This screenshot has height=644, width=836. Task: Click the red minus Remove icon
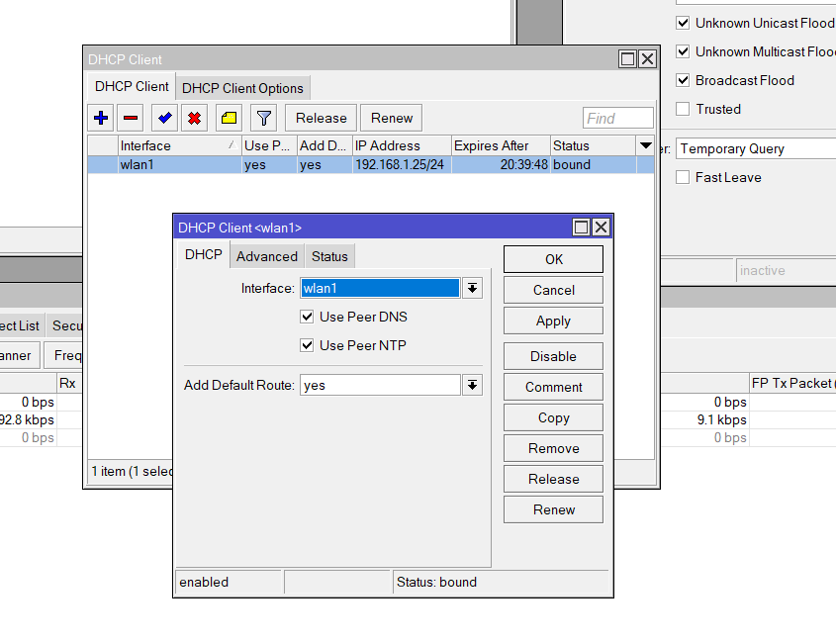pos(131,118)
